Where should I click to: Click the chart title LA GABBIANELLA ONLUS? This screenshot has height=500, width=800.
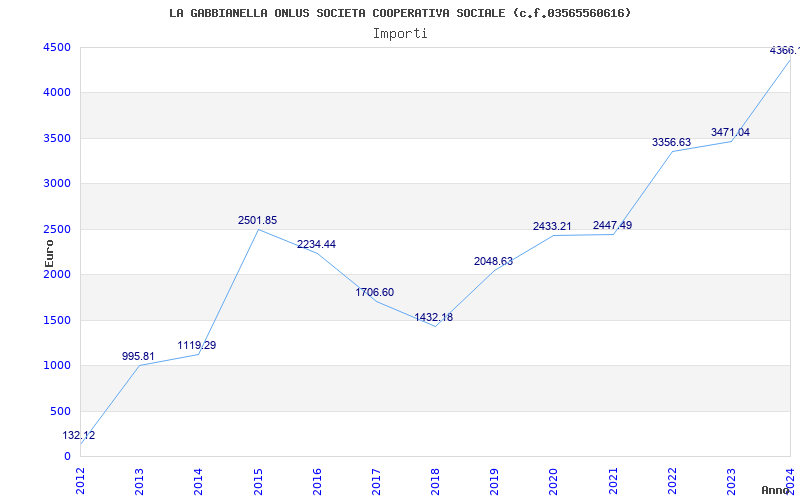tap(399, 13)
